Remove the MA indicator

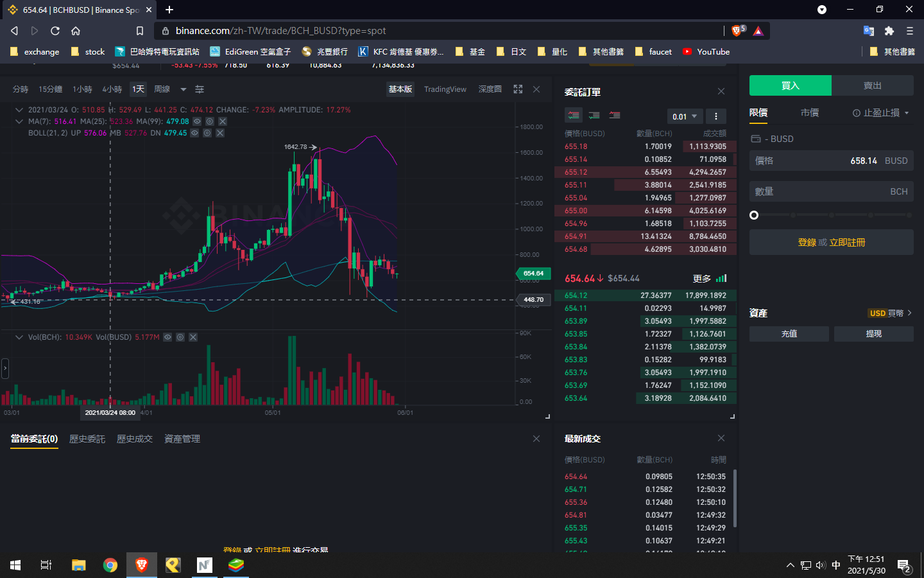[223, 121]
